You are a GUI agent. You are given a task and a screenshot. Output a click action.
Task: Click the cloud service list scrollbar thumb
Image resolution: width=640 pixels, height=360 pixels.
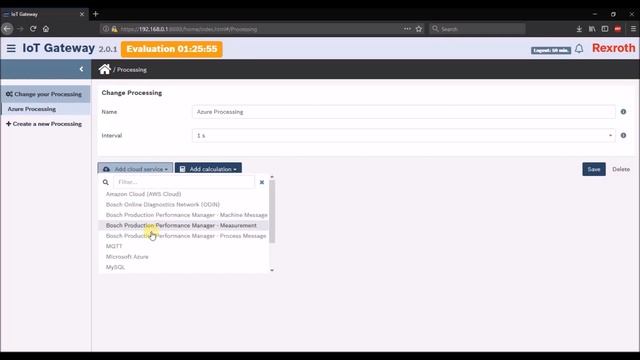(272, 211)
